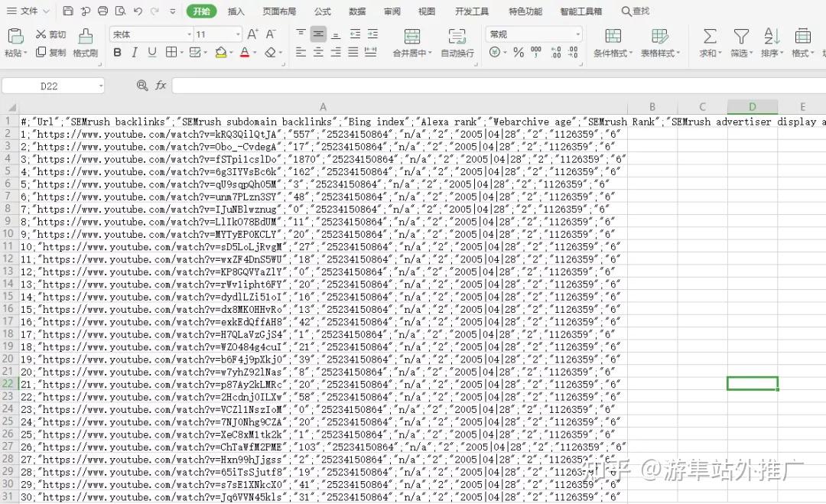This screenshot has width=826, height=504.
Task: Click the Conditional Formatting (条件格式) icon
Action: pos(613,36)
